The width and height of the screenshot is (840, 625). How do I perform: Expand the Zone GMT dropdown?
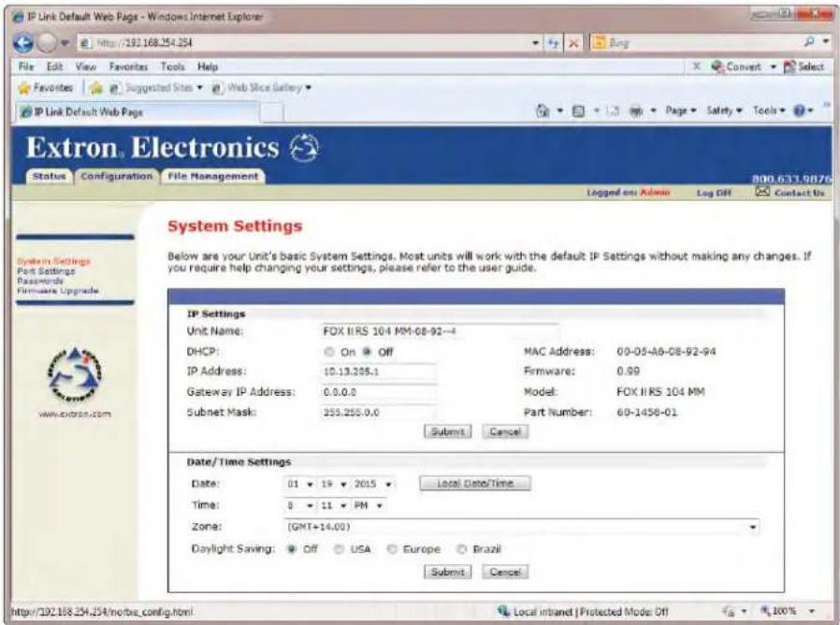click(x=521, y=527)
